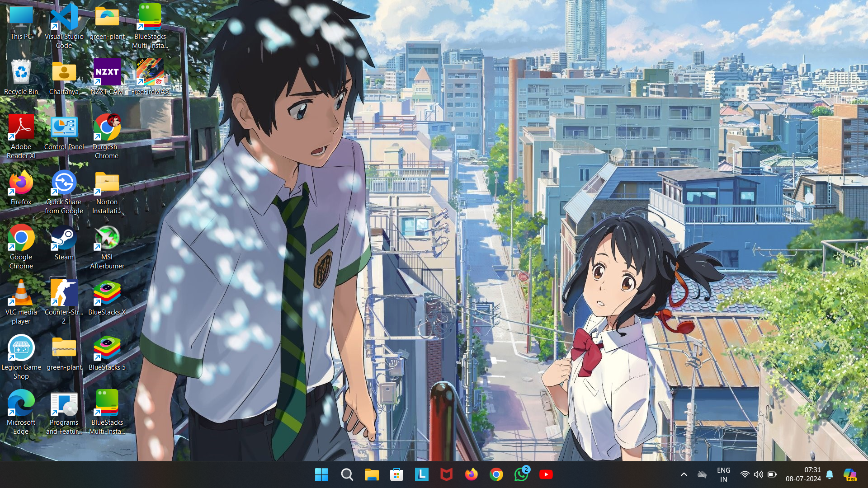Open the Windows Start menu
Image resolution: width=868 pixels, height=488 pixels.
coord(322,474)
